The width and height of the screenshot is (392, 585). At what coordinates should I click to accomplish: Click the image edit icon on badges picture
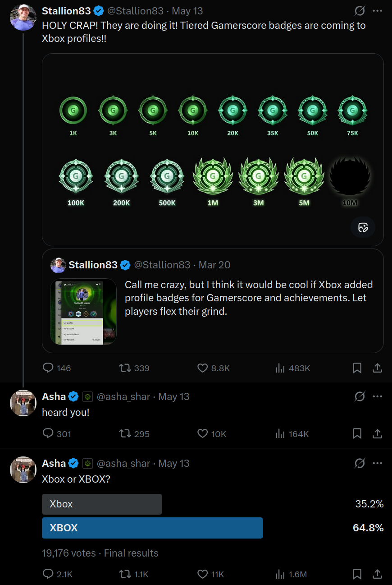[x=363, y=227]
